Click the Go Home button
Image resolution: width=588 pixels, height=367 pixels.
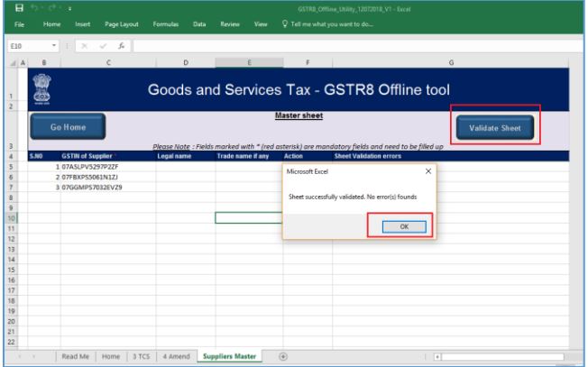(68, 127)
